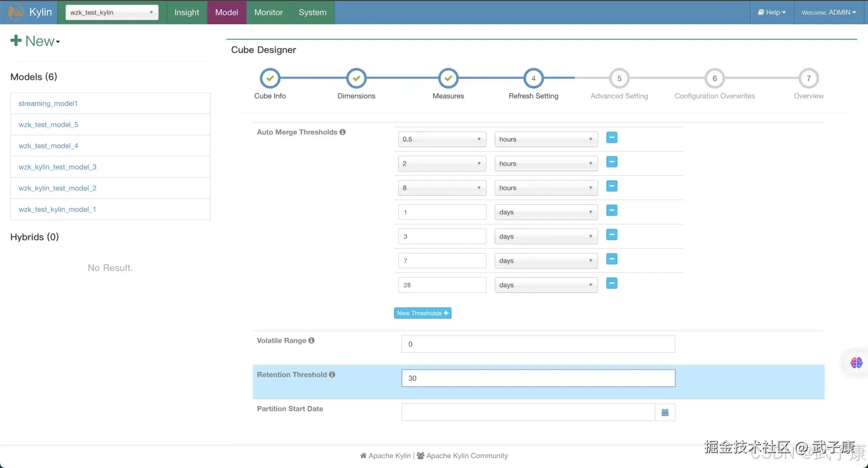
Task: Switch to the System tab
Action: (x=312, y=12)
